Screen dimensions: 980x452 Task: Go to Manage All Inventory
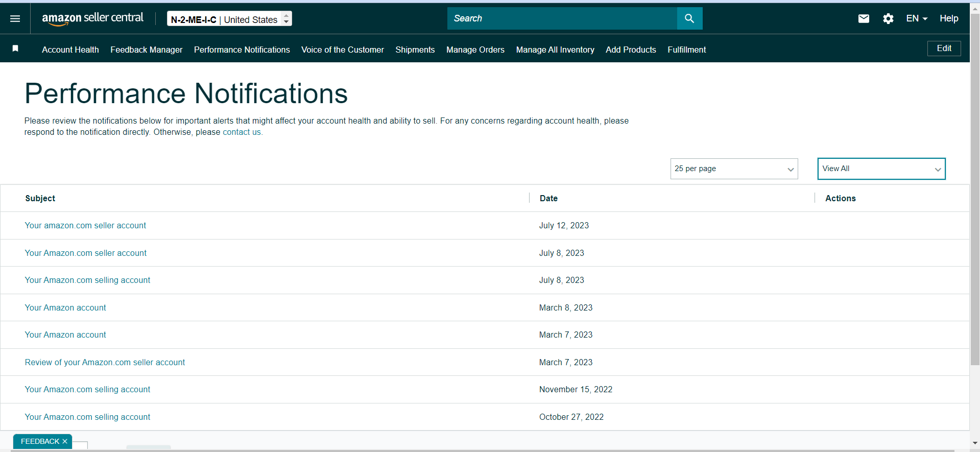pos(555,50)
